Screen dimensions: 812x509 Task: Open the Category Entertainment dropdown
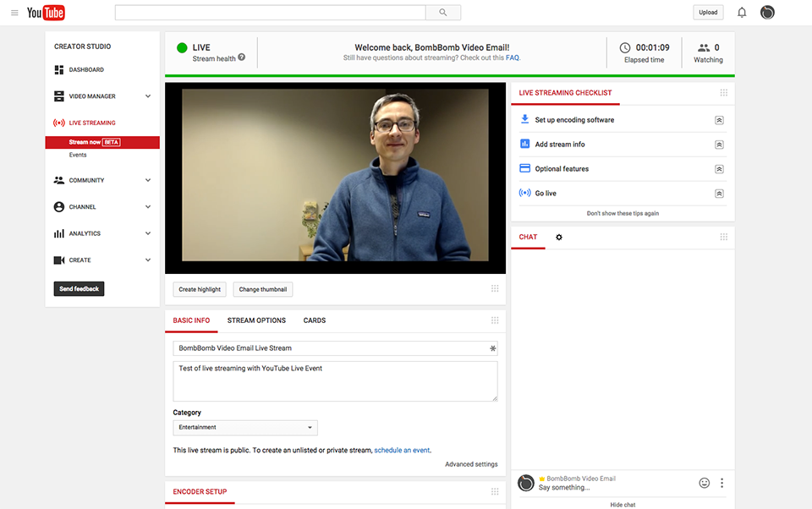245,427
